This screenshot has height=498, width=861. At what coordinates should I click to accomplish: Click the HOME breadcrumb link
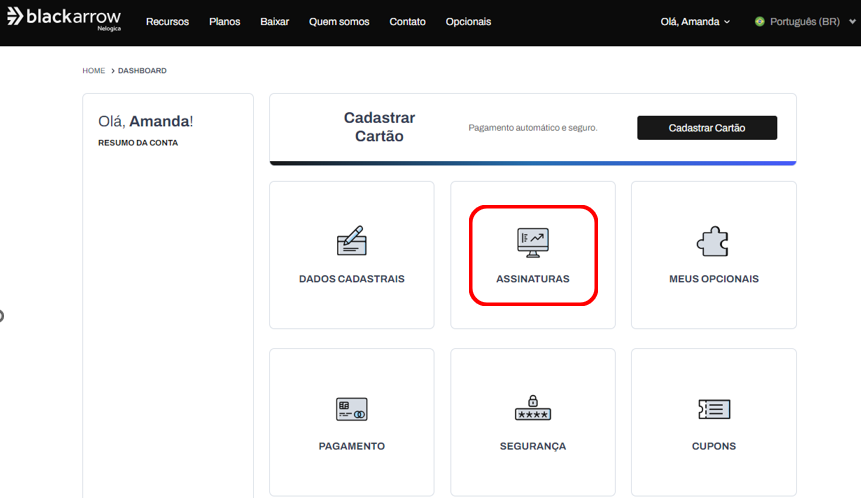(93, 71)
